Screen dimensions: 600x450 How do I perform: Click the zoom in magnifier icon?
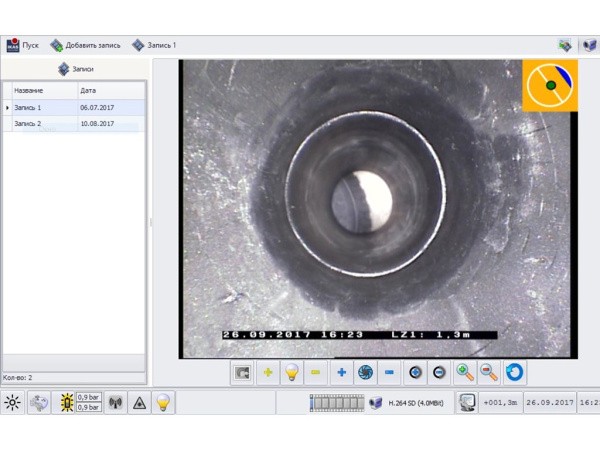(x=465, y=373)
